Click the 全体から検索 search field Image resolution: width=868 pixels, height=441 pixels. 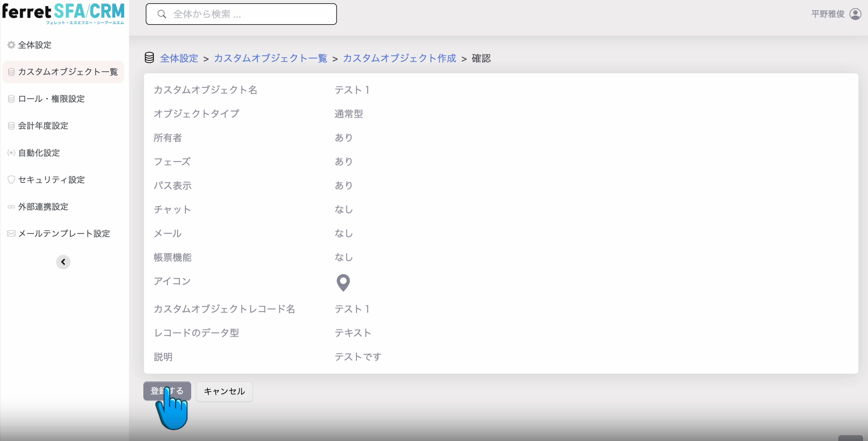[x=241, y=14]
